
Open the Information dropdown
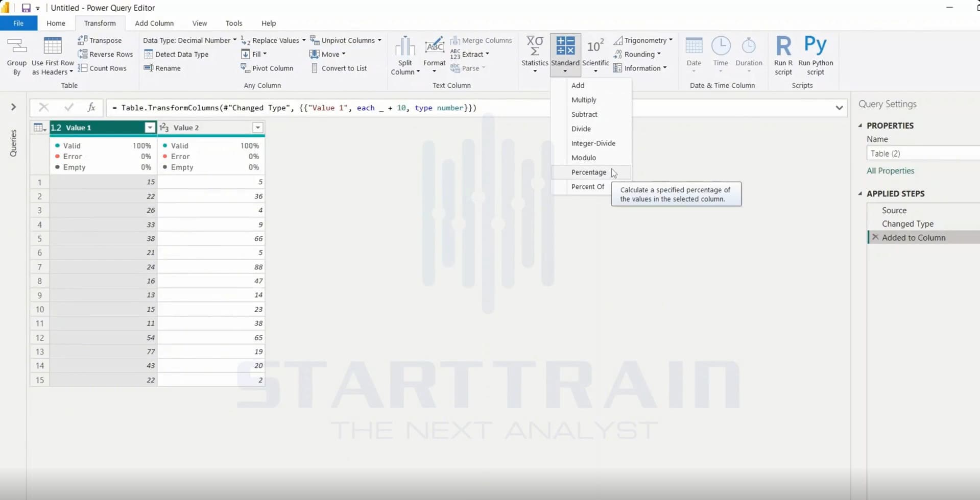coord(640,68)
